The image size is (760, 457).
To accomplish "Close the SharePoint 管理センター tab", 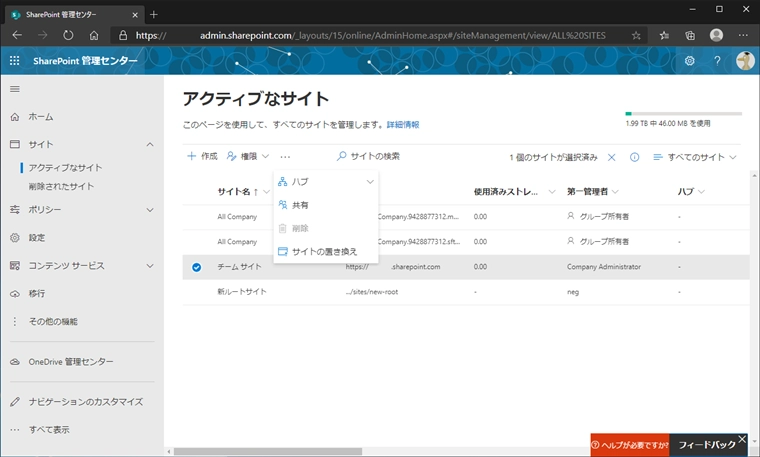I will click(135, 15).
